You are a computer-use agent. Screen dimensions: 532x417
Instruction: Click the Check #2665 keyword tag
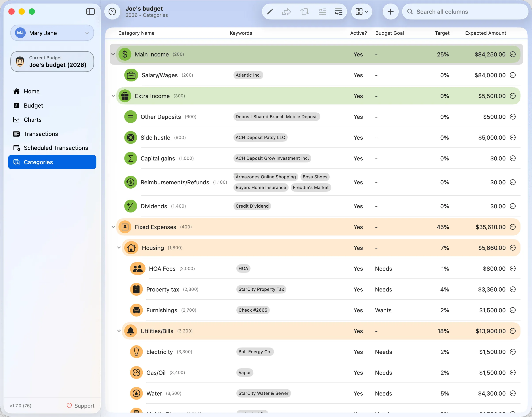pos(253,310)
